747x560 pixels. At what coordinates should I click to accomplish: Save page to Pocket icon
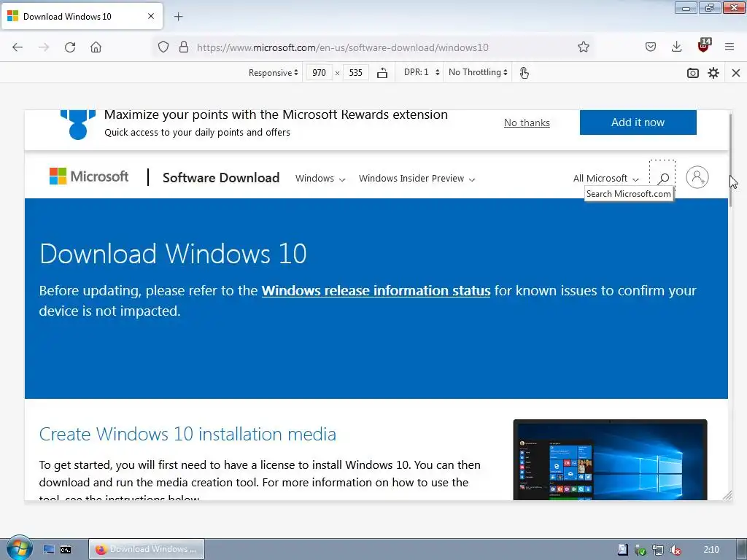650,47
